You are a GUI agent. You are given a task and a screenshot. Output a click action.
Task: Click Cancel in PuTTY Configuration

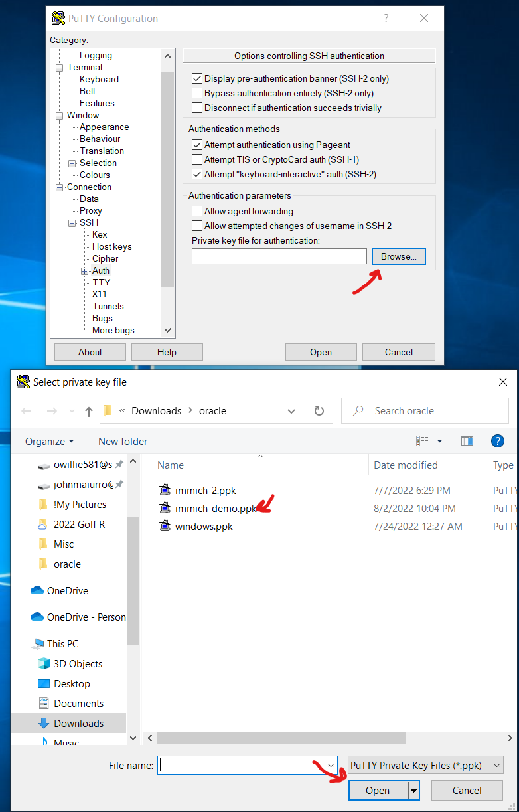[x=399, y=352]
